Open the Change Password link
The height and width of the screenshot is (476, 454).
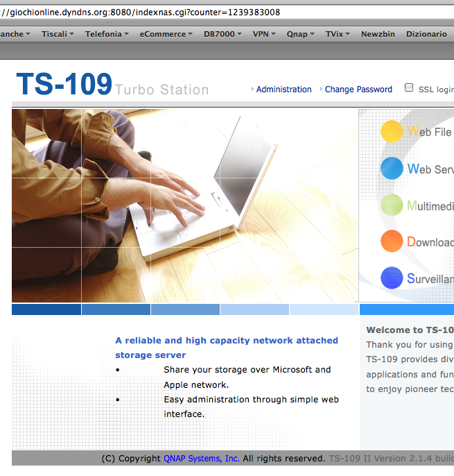358,90
